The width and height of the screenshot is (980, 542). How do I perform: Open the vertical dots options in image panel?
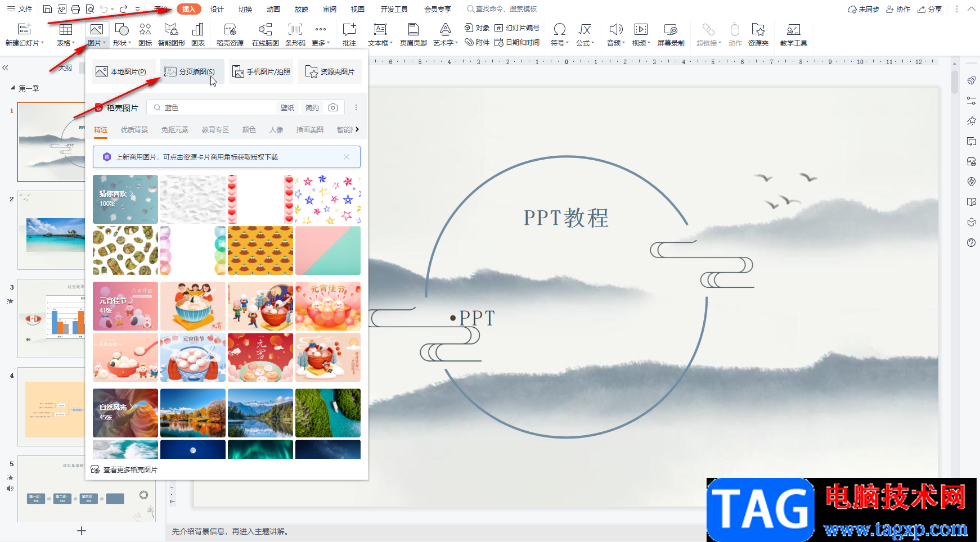tap(356, 107)
